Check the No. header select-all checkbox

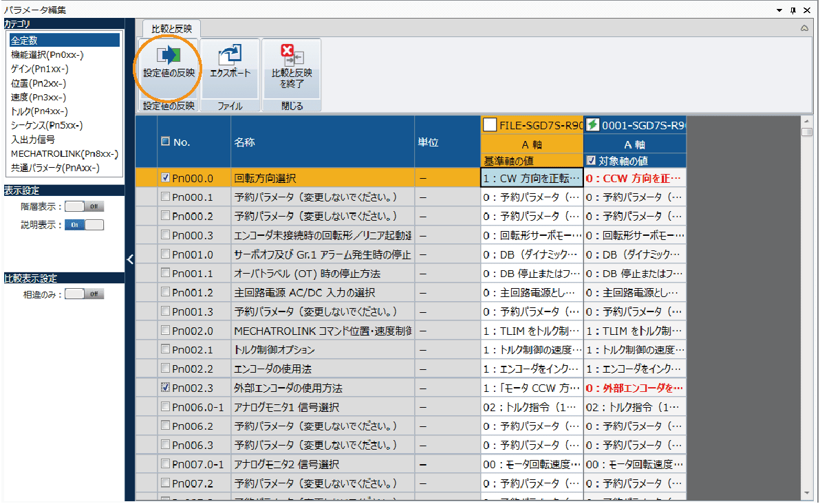(165, 142)
